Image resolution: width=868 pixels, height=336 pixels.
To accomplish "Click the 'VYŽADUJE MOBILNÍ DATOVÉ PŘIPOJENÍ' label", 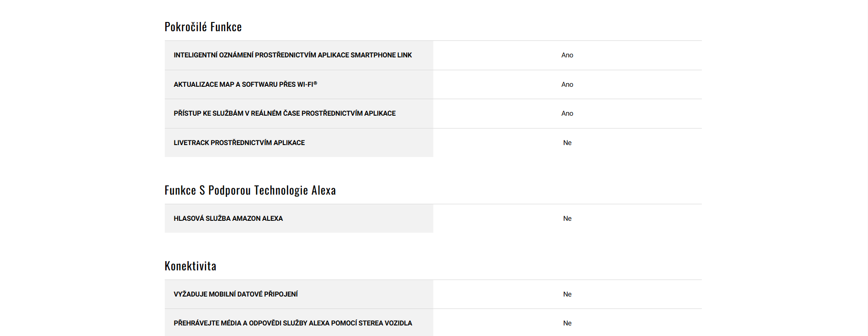I will (x=235, y=294).
